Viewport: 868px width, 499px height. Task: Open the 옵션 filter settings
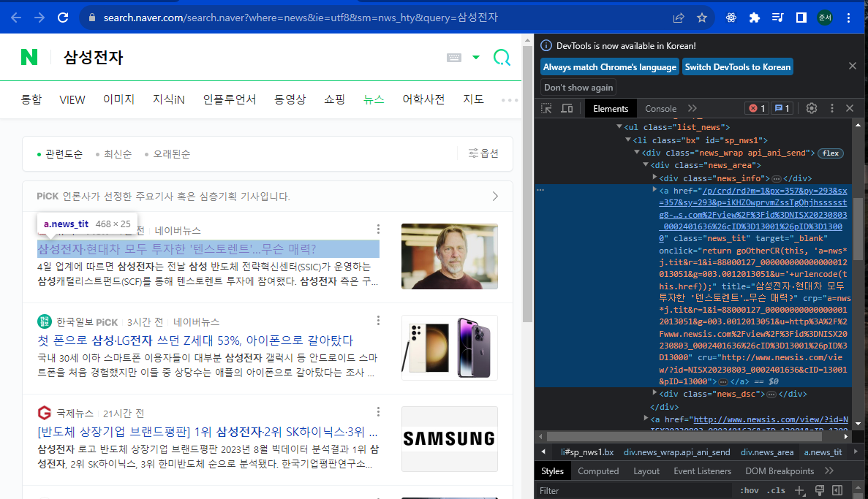(483, 153)
